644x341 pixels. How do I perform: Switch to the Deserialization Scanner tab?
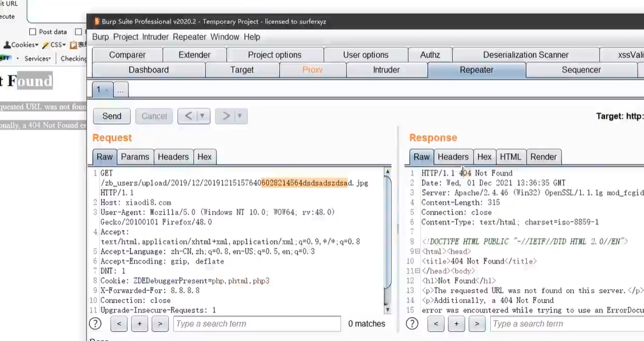coord(526,55)
